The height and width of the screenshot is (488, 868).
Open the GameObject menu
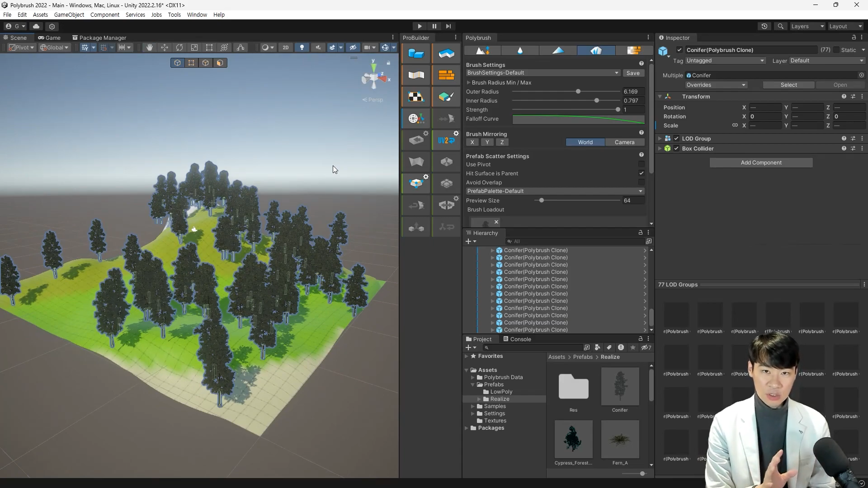[69, 14]
